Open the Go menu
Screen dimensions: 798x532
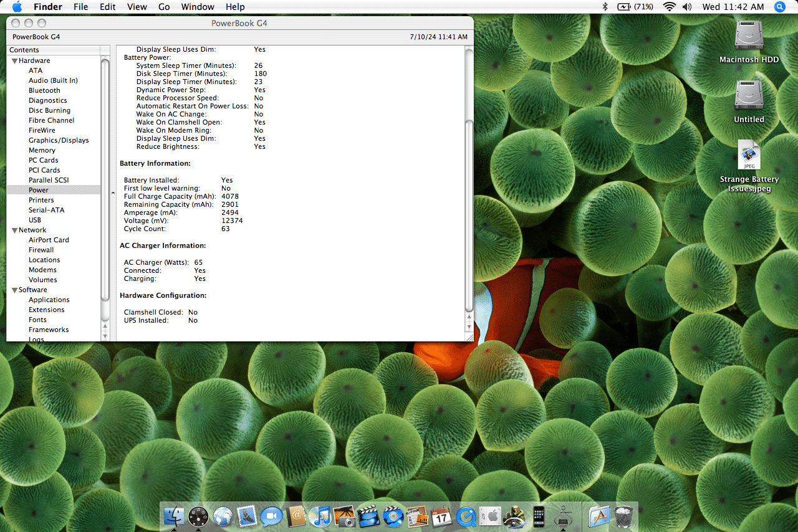pos(164,7)
